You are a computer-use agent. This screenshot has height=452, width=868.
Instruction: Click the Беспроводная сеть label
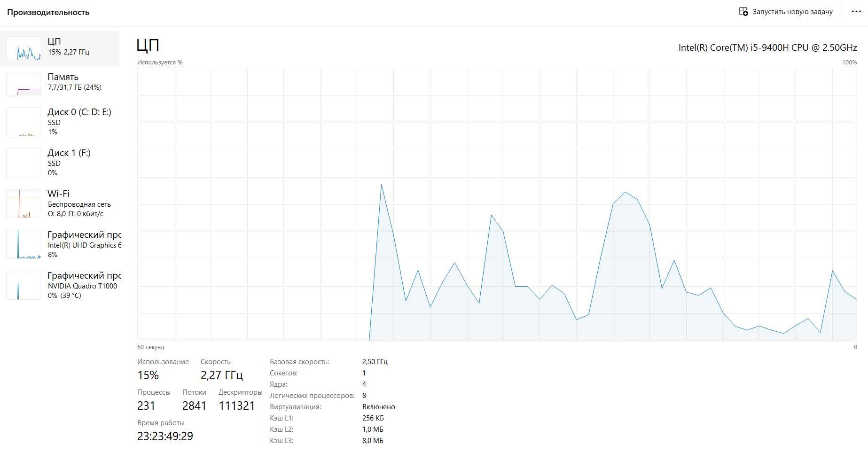(79, 204)
